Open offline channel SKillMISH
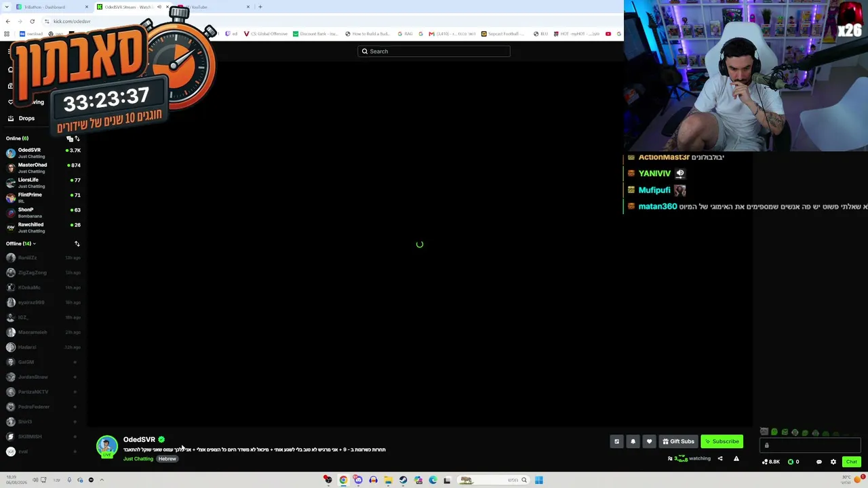The height and width of the screenshot is (488, 868). 43,436
